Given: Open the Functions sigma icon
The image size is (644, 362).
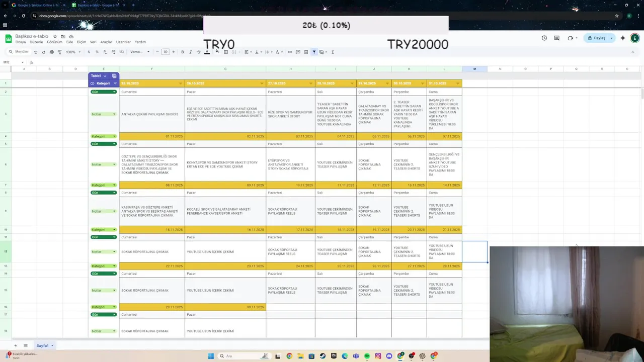Looking at the screenshot, I should click(x=333, y=52).
